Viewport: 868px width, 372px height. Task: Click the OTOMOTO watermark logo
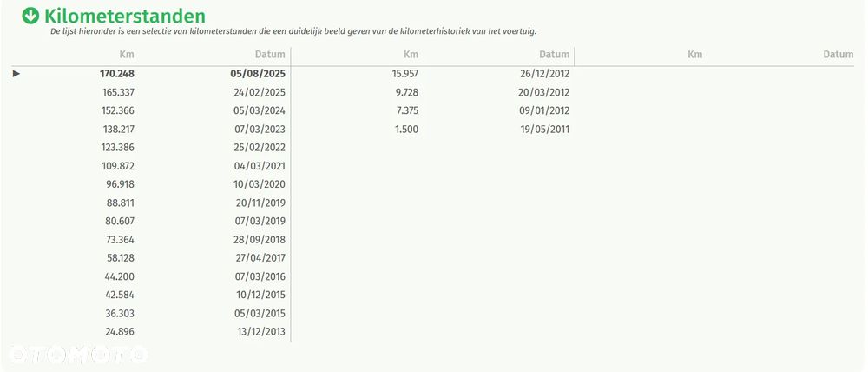pyautogui.click(x=76, y=354)
